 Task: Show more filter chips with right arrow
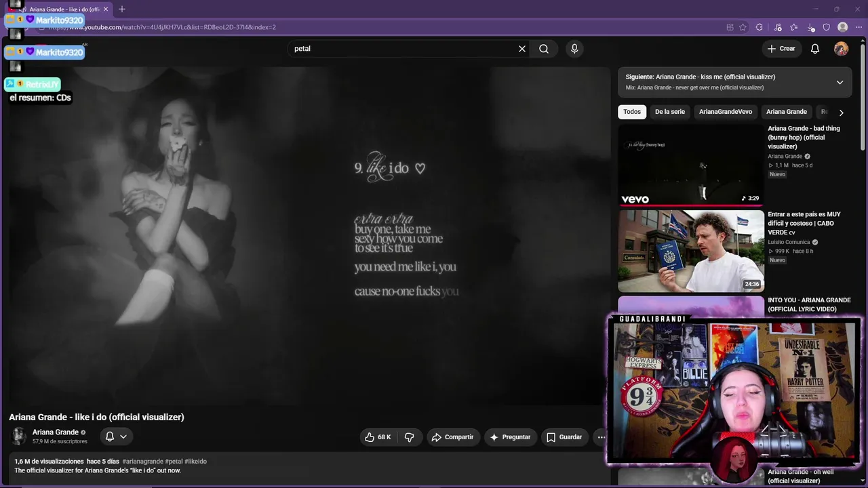coord(841,113)
